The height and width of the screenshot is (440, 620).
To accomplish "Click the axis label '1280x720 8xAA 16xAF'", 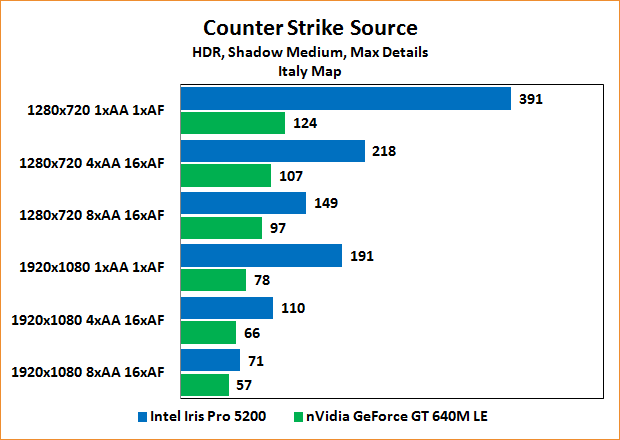I will [x=92, y=215].
